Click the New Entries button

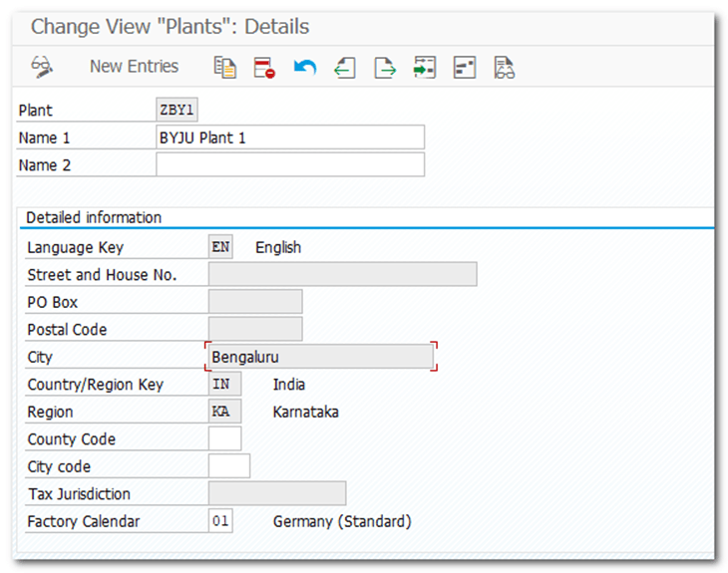coord(134,67)
